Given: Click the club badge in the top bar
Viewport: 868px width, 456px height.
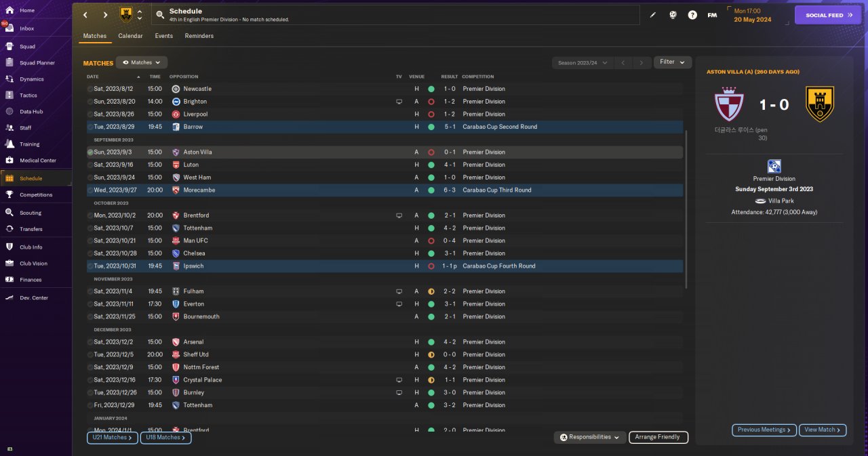Looking at the screenshot, I should (126, 15).
